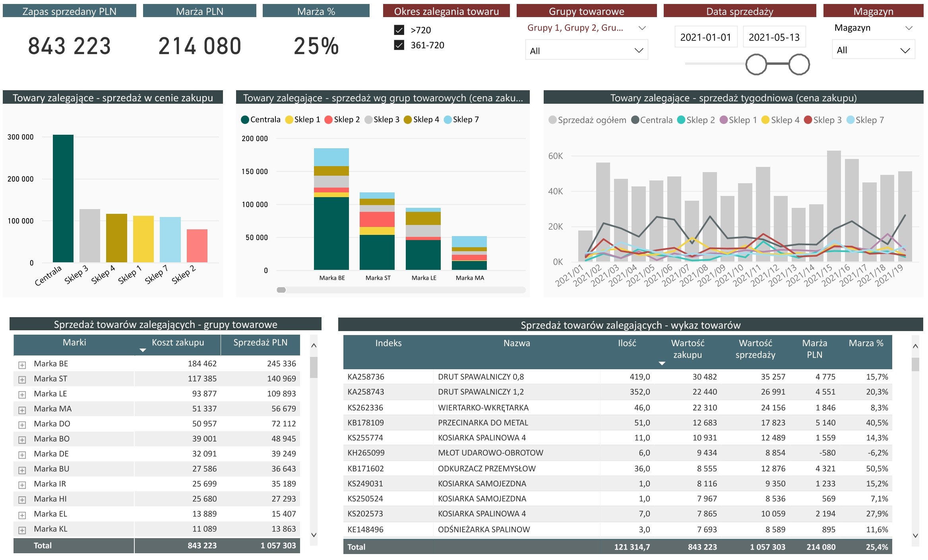
Task: Click the right date slider handle
Action: click(x=799, y=64)
